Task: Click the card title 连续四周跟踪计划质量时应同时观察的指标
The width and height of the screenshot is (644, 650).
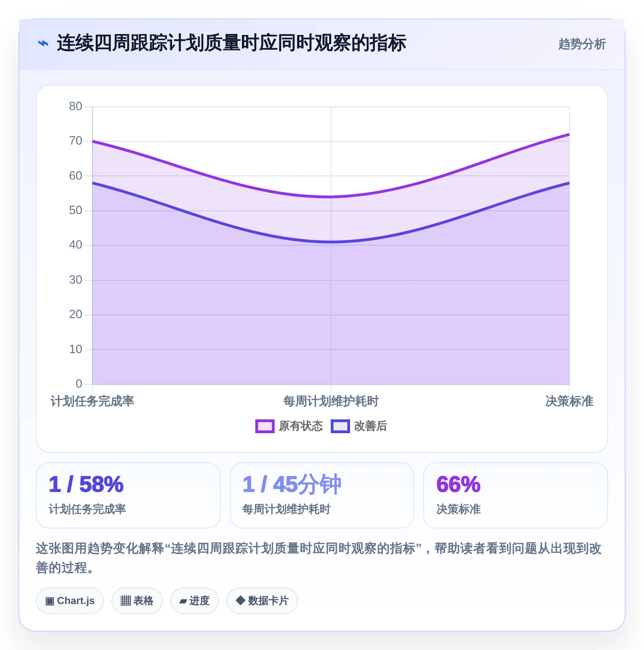Action: pyautogui.click(x=231, y=43)
